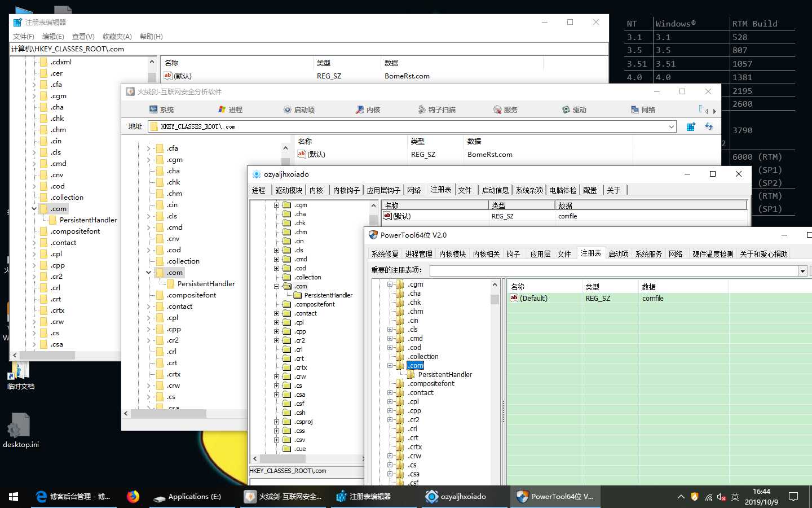This screenshot has width=812, height=508.
Task: Open the 系统 tab in Huorong Sword toolbar
Action: tap(161, 110)
